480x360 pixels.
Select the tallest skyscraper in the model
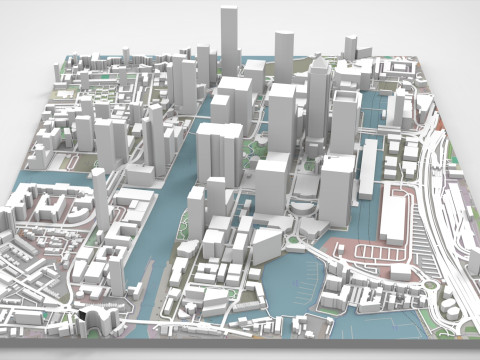click(230, 41)
